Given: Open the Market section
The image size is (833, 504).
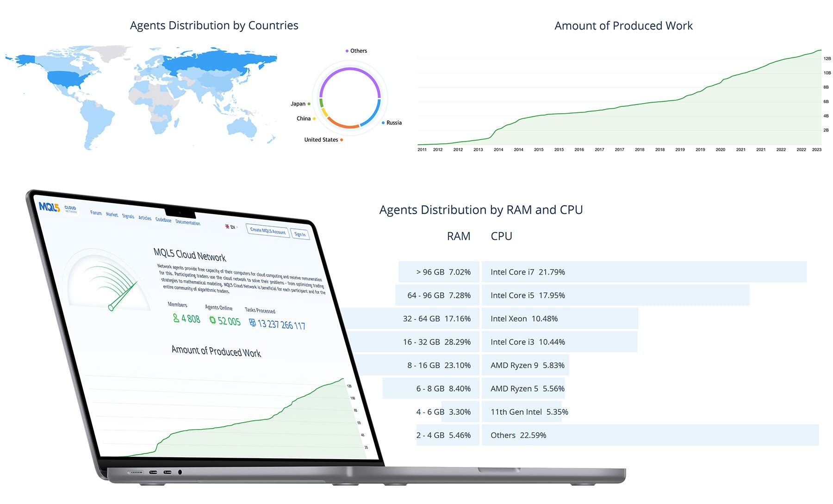Looking at the screenshot, I should (x=112, y=215).
